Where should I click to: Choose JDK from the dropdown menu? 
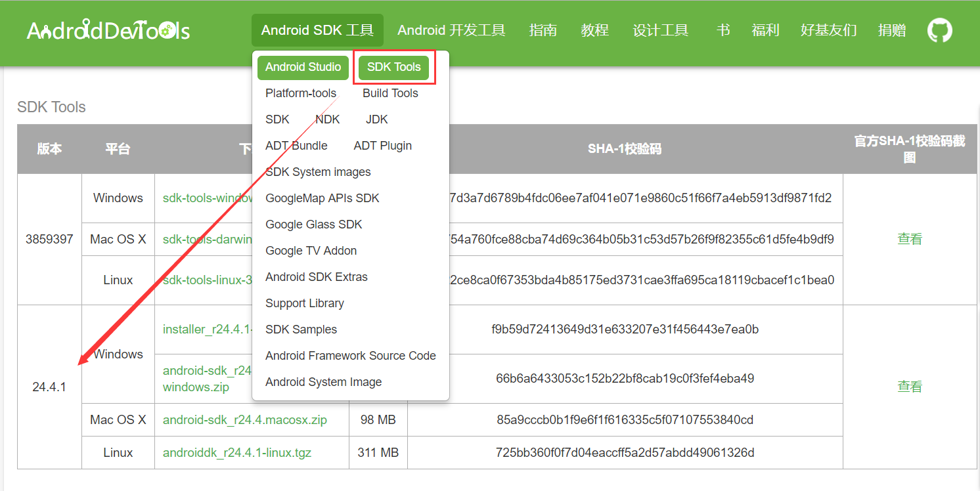pyautogui.click(x=377, y=119)
